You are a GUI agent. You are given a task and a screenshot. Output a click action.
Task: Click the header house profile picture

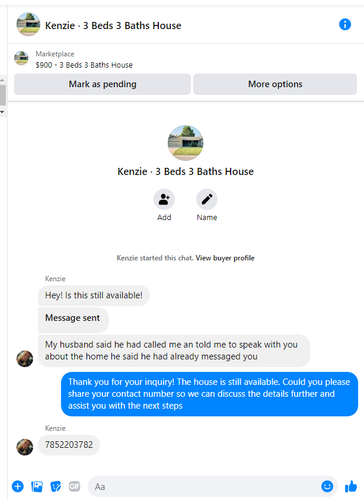coord(28,24)
